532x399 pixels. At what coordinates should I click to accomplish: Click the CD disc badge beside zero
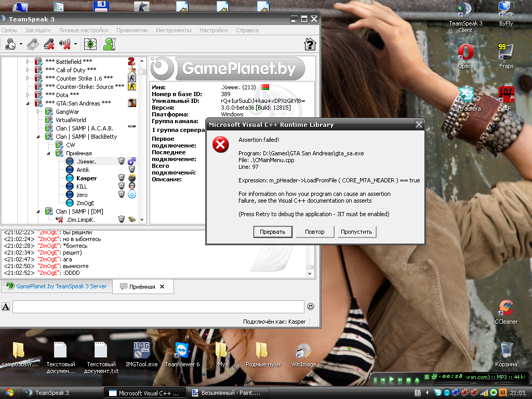pyautogui.click(x=131, y=194)
